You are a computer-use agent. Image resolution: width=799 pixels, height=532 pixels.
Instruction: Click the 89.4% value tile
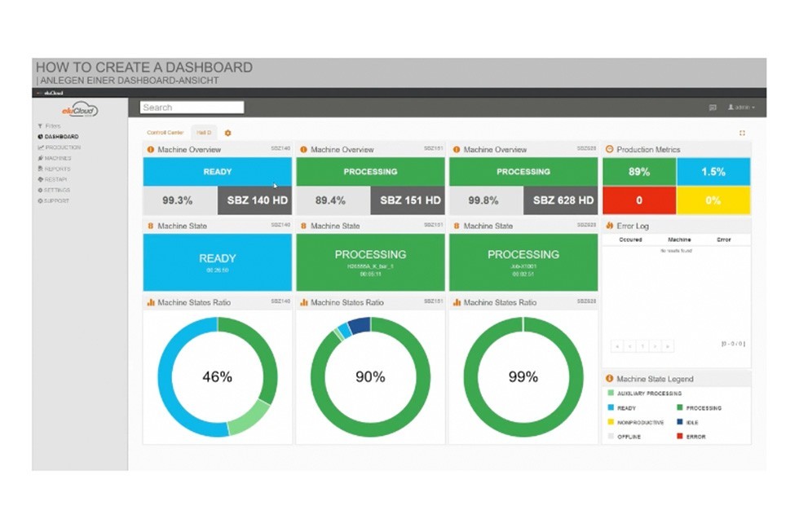(x=333, y=200)
